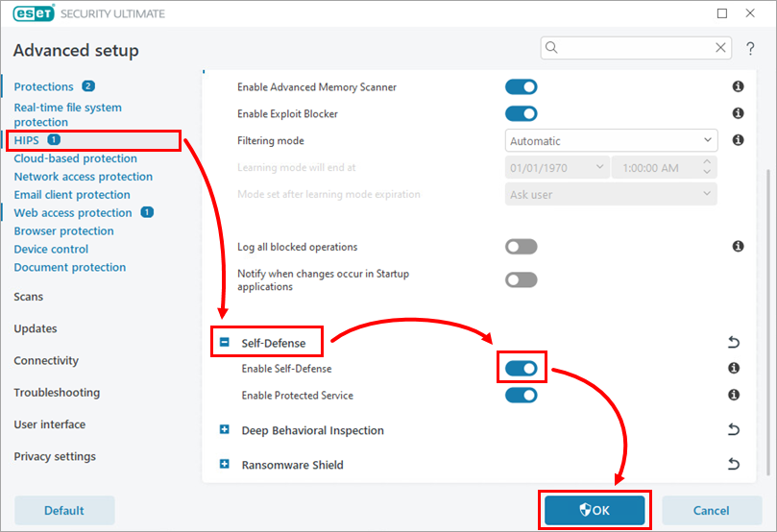Reset Self-Defense section with revert arrow
Image resolution: width=777 pixels, height=532 pixels.
734,343
